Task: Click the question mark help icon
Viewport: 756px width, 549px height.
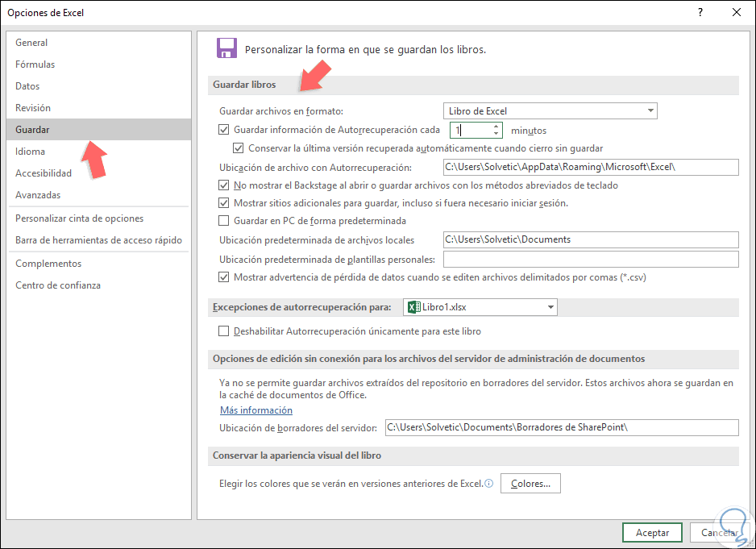Action: coord(700,13)
